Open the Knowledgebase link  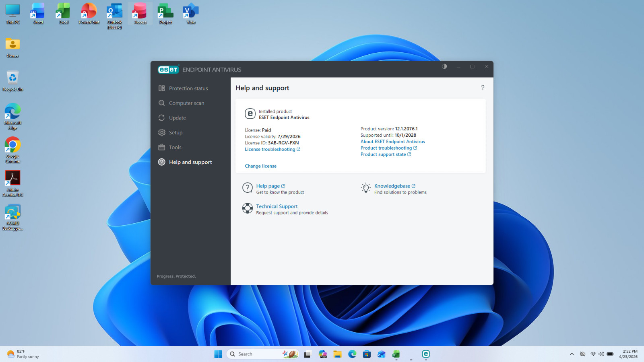point(395,186)
